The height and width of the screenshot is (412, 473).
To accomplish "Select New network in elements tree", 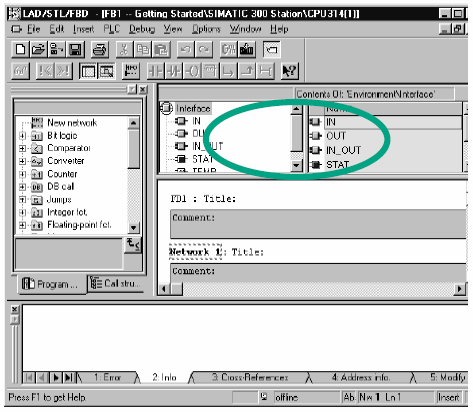I will 72,123.
